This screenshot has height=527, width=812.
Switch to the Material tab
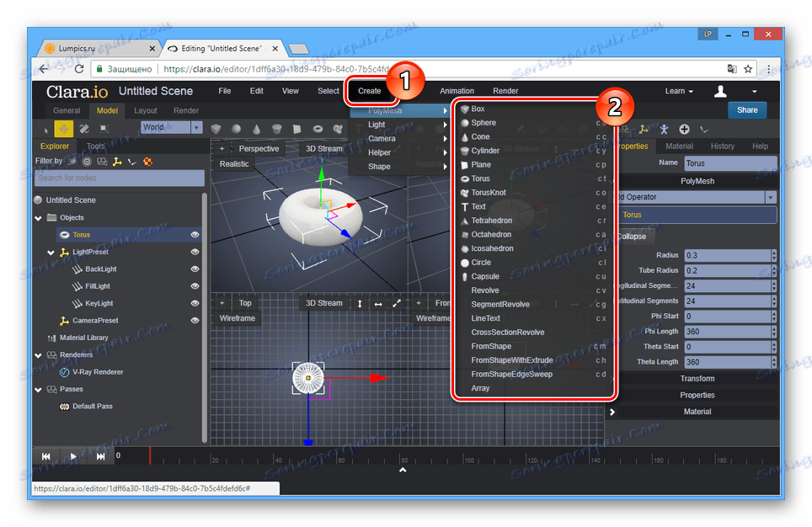click(x=679, y=146)
